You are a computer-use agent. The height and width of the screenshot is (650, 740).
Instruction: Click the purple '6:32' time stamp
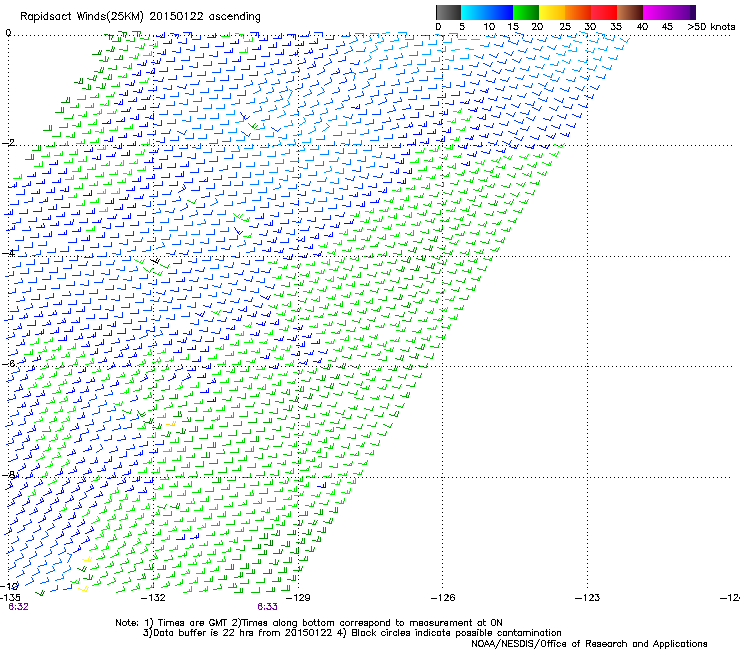click(18, 607)
